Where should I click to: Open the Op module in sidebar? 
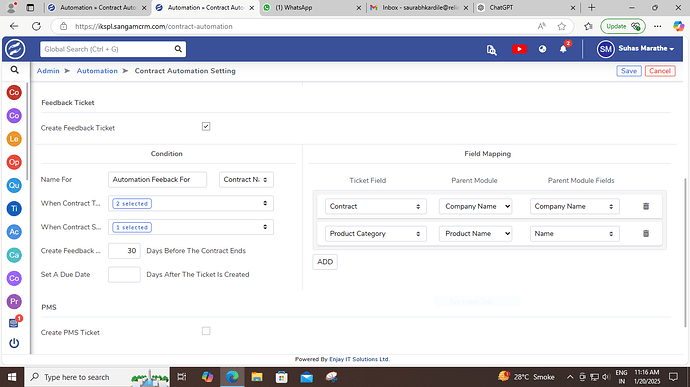14,162
